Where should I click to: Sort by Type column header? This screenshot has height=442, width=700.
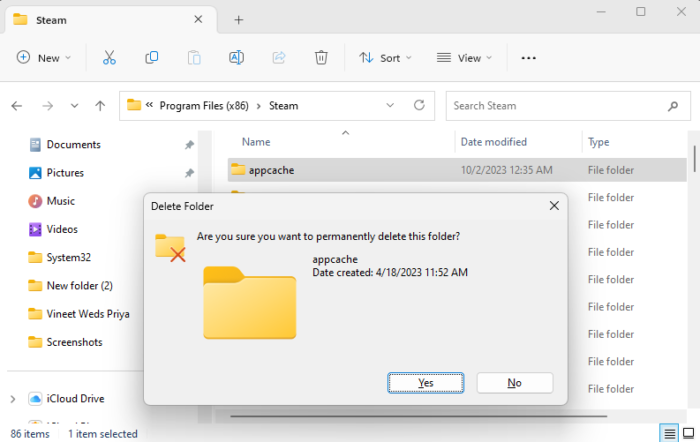(x=598, y=142)
